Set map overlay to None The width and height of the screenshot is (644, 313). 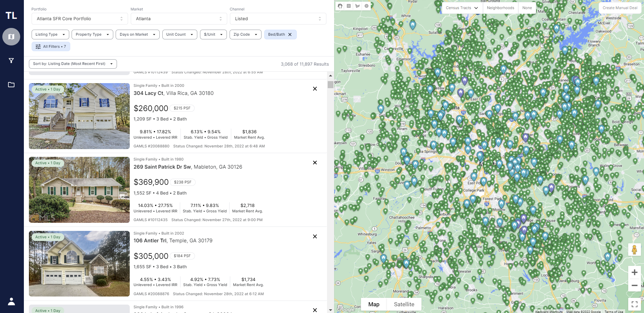[527, 8]
